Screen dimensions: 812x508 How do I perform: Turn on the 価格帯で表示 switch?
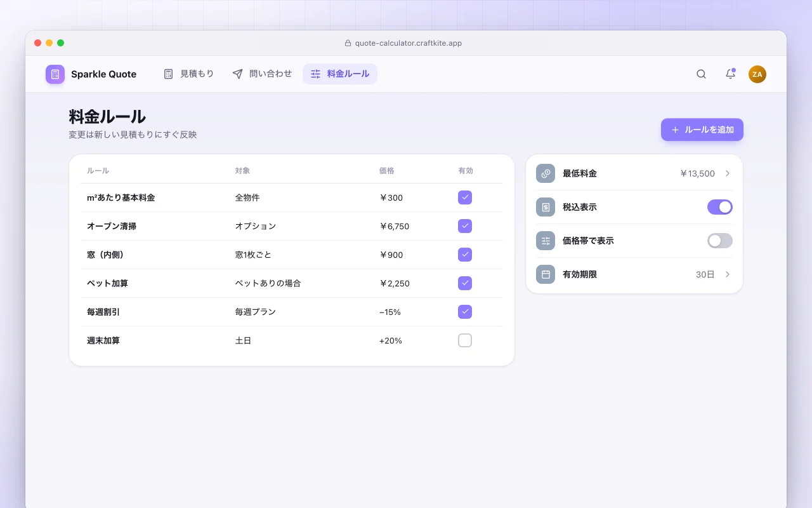(x=720, y=241)
